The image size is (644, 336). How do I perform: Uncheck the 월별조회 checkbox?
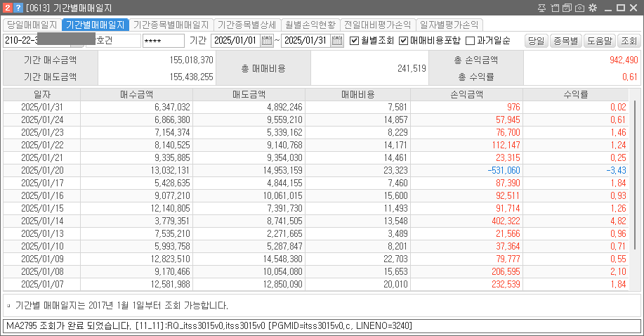[355, 41]
